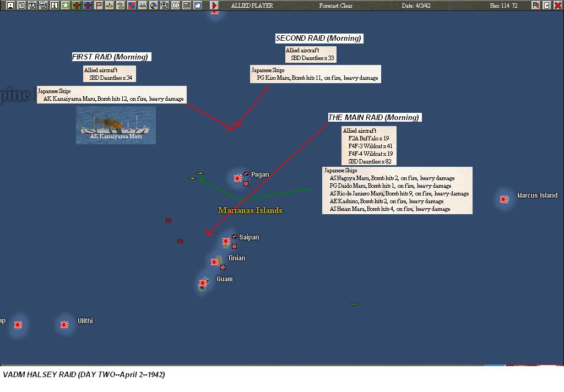564x392 pixels.
Task: Select the Tinian Japanese base sun icon
Action: click(215, 262)
